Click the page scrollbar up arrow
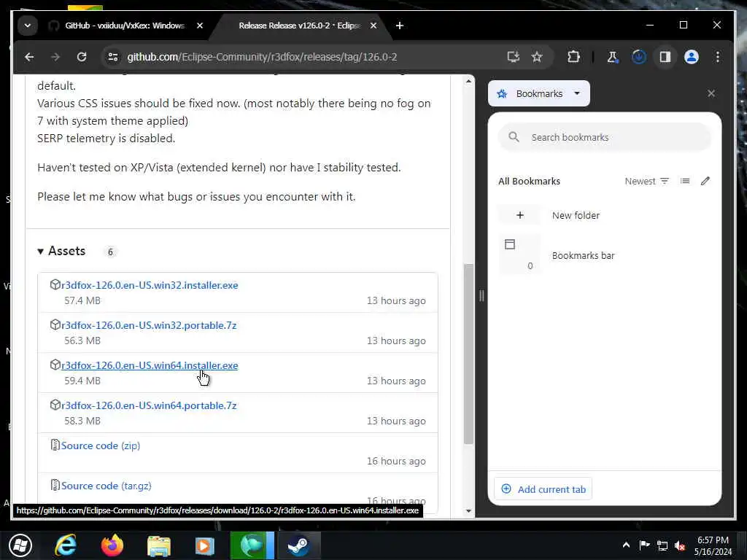 click(x=468, y=82)
